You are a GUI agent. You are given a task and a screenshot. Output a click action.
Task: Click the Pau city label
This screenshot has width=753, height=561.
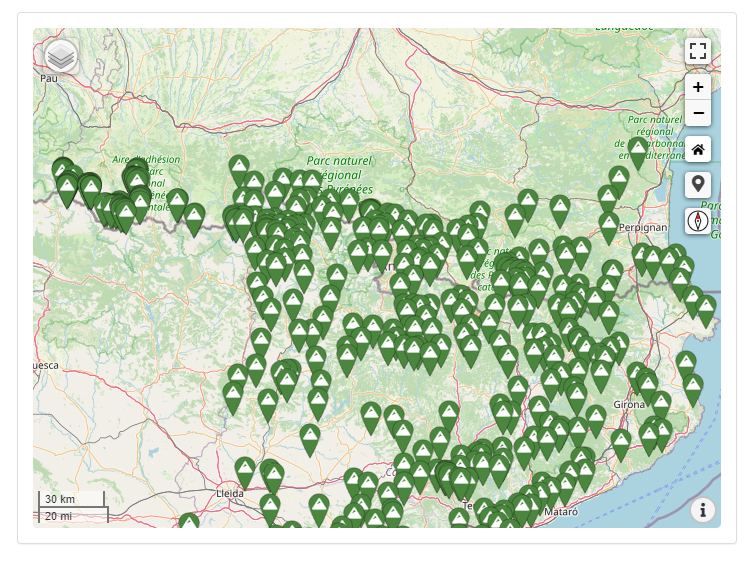[x=49, y=77]
